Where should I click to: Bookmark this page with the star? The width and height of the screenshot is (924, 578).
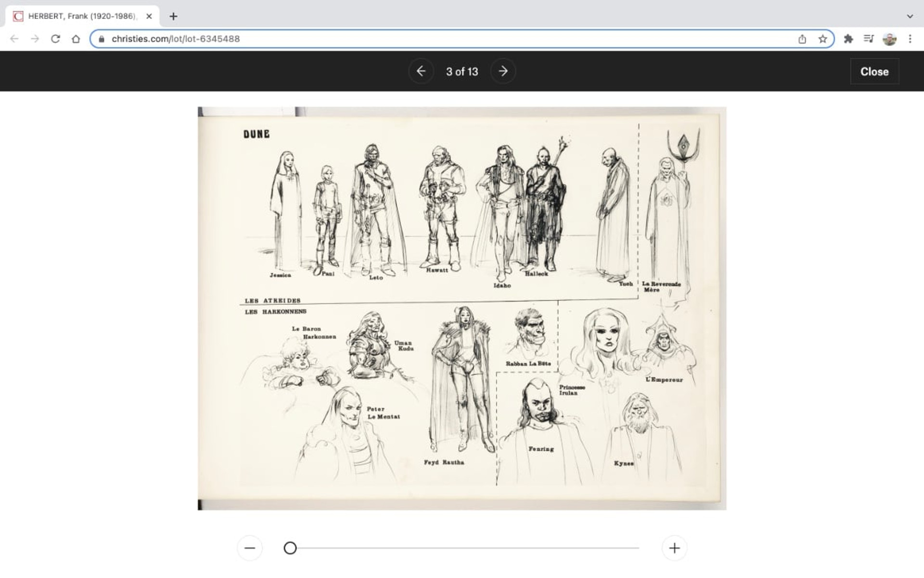coord(823,39)
